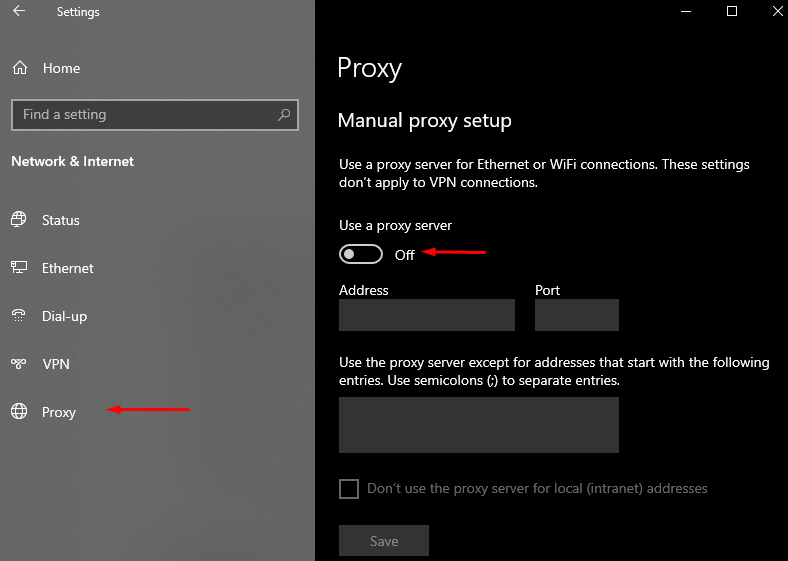Select the Status globe icon
The height and width of the screenshot is (561, 788).
[19, 220]
